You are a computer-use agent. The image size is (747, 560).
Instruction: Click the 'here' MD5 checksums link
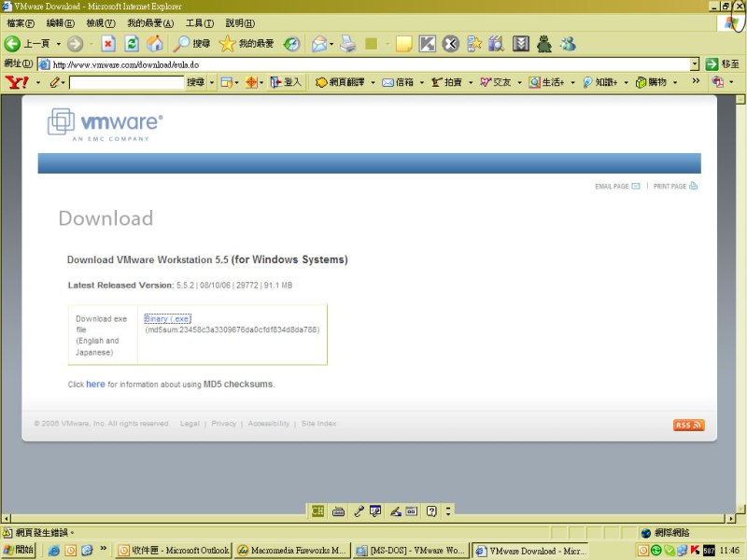point(95,385)
